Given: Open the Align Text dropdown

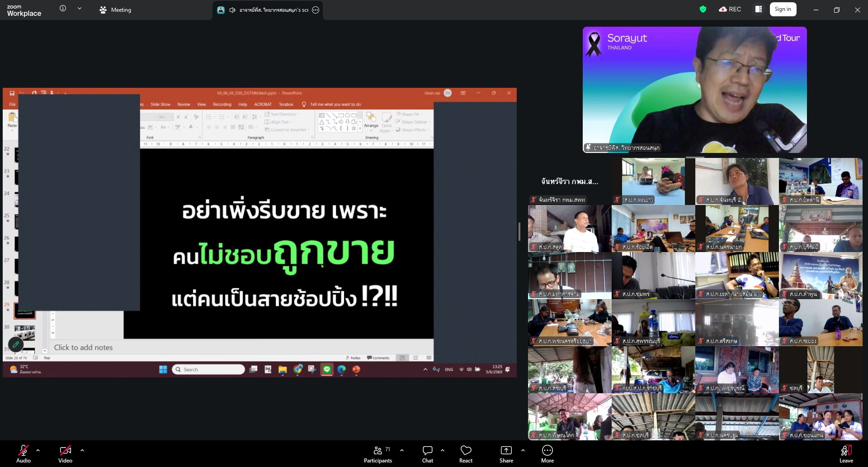Looking at the screenshot, I should pos(278,122).
